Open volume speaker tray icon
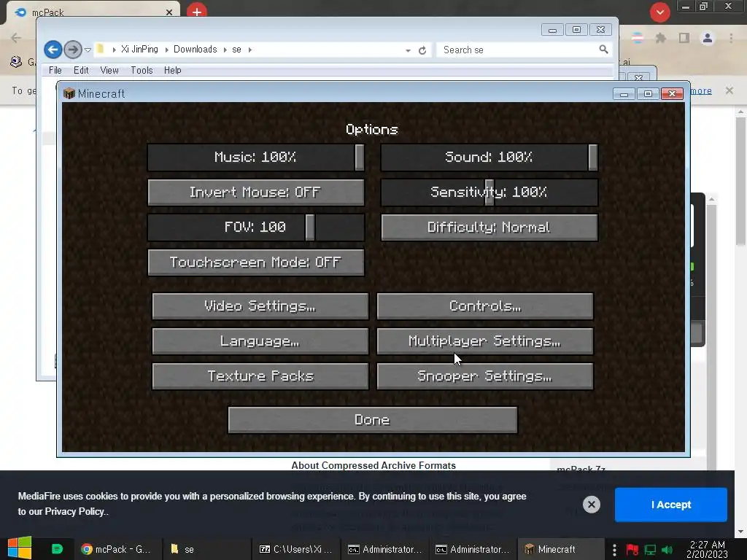The height and width of the screenshot is (560, 747). pos(667,550)
